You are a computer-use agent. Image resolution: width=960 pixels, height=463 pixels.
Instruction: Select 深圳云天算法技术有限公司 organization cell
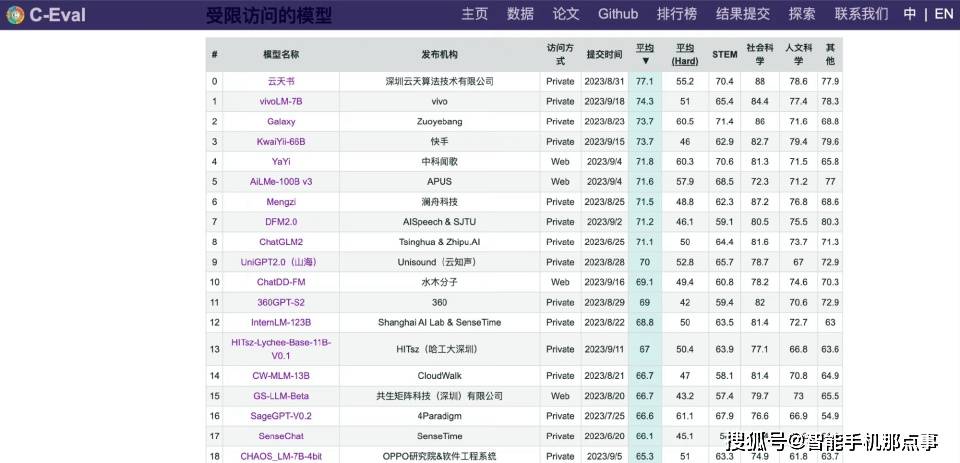click(x=440, y=81)
